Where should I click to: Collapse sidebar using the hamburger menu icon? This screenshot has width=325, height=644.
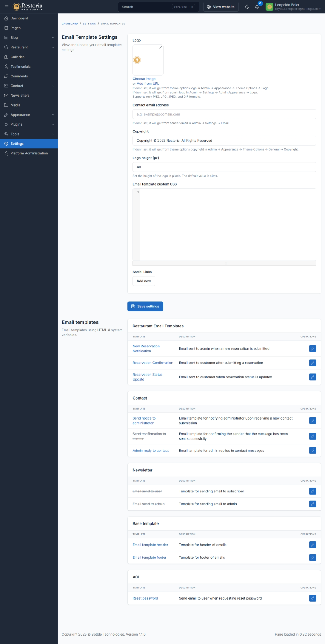coord(7,7)
